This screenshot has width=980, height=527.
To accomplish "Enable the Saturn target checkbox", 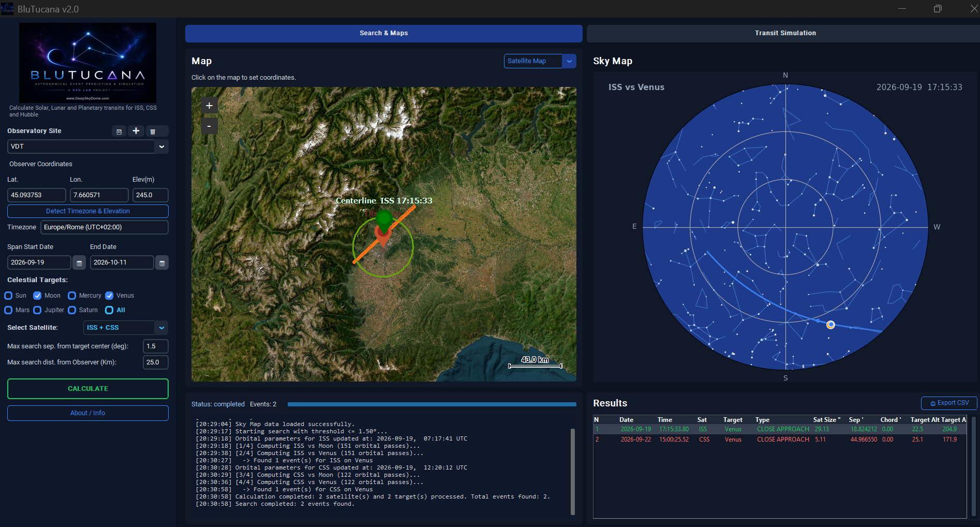I will click(72, 310).
